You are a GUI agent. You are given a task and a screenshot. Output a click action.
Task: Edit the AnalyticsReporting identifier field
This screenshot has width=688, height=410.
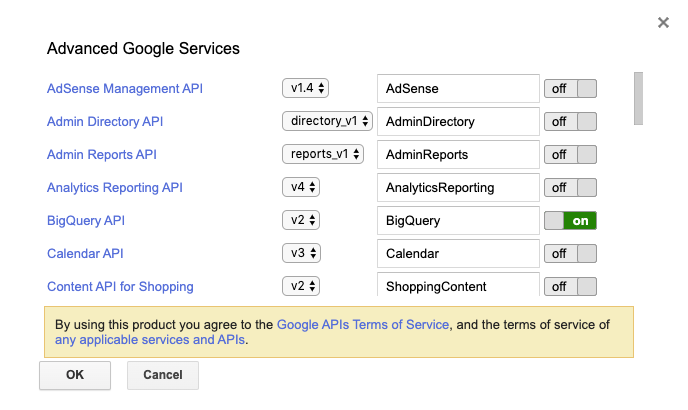(x=458, y=187)
